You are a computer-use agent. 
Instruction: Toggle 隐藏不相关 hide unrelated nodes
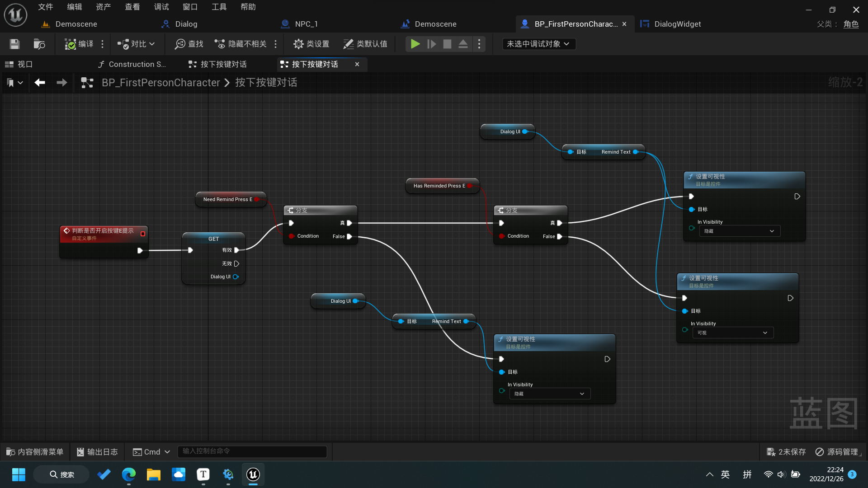coord(241,44)
